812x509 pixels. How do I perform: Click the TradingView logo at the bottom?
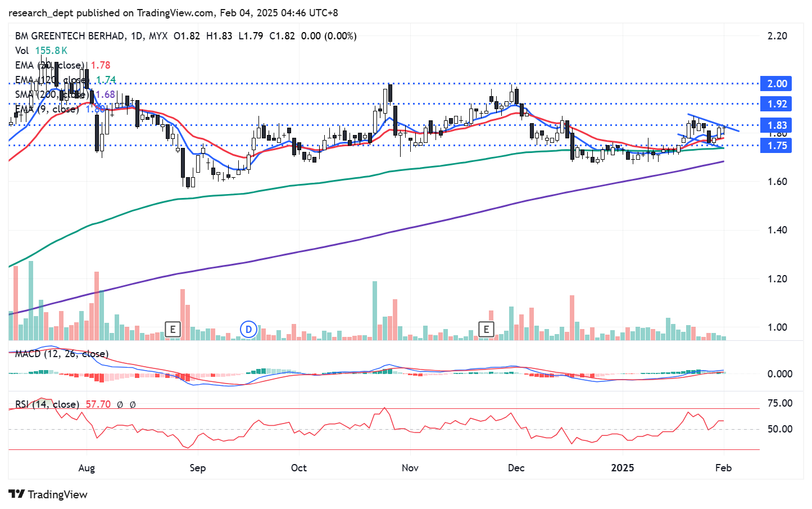tap(48, 494)
